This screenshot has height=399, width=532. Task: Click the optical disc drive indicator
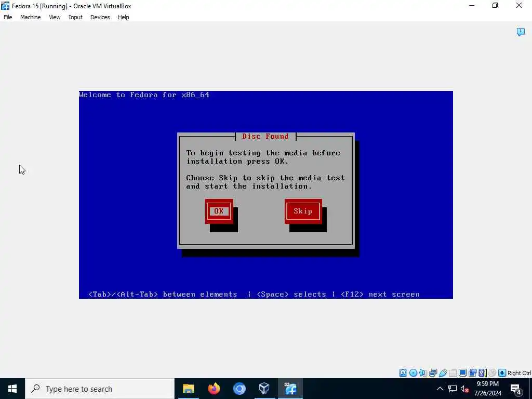coord(413,373)
